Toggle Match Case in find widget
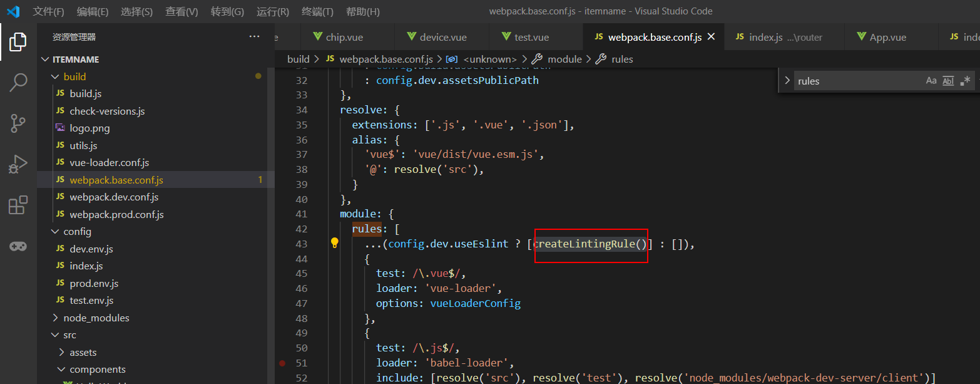Screen dimensions: 980x384 coord(931,81)
